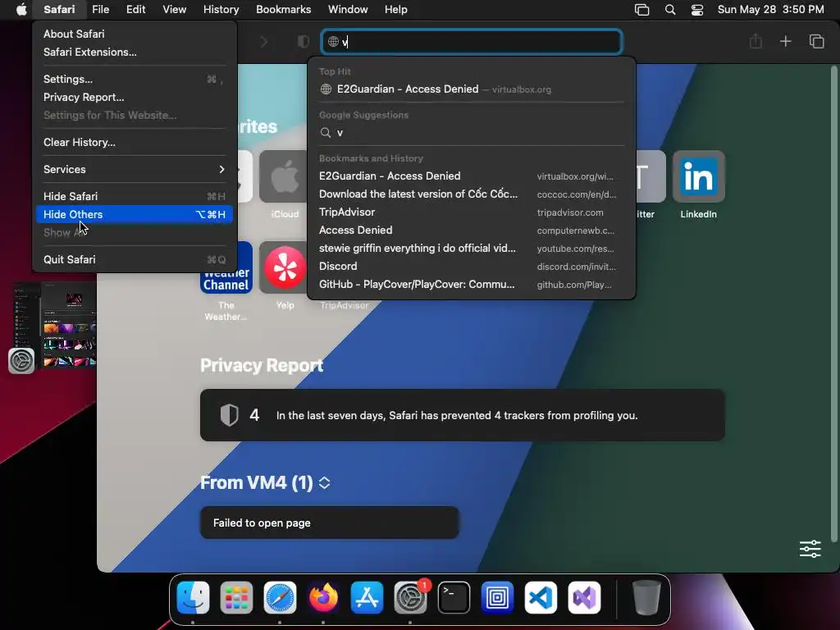The image size is (840, 630).
Task: Open Spotlight search icon
Action: (x=670, y=10)
